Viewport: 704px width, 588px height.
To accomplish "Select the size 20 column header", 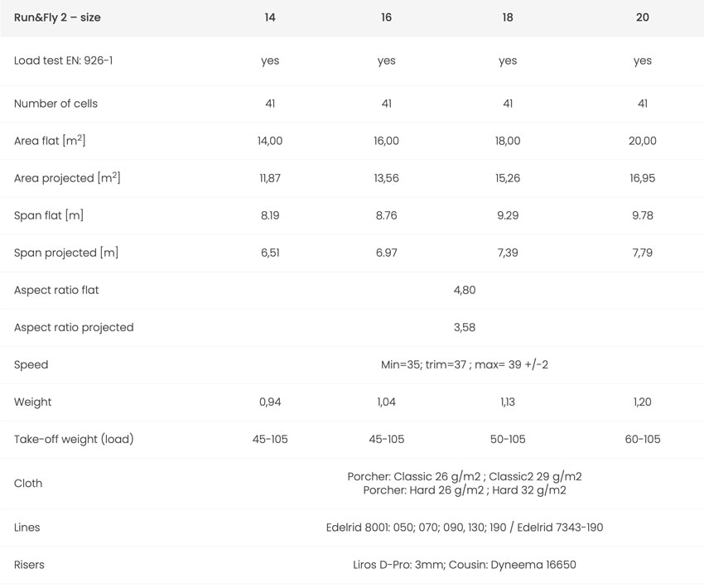I will [643, 17].
